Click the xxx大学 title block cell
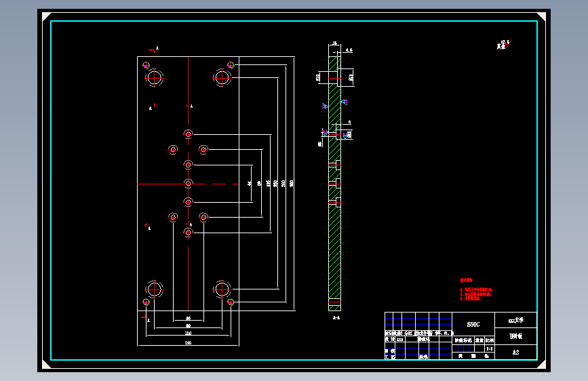This screenshot has height=381, width=588. 515,320
